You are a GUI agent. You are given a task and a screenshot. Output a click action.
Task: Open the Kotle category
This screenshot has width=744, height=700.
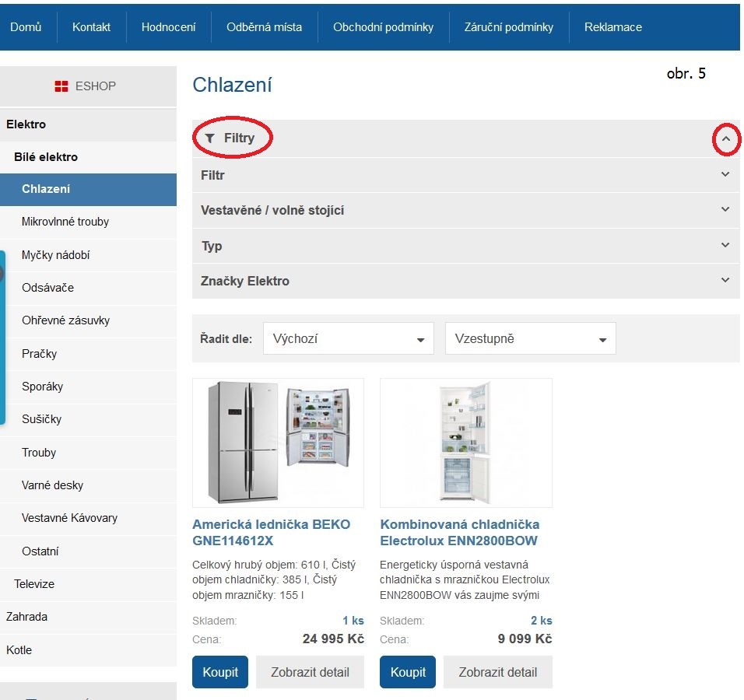88,649
